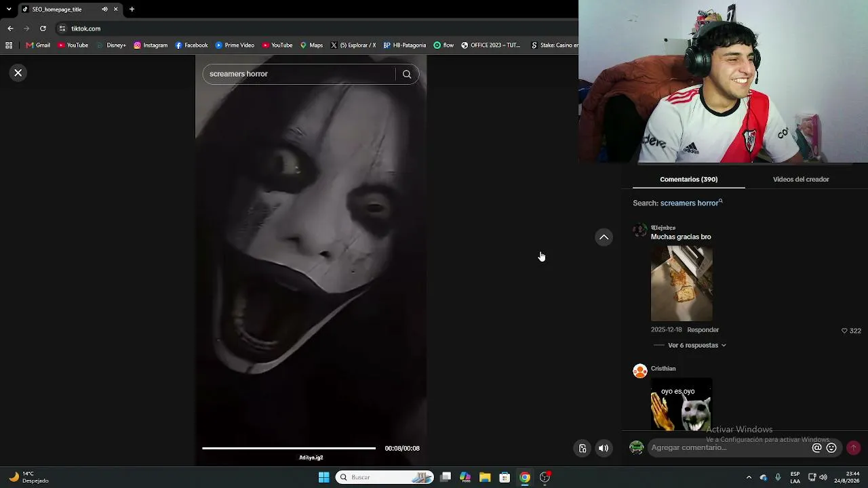Click the search magnifier icon in the video search bar
This screenshot has height=488, width=868.
(x=407, y=74)
